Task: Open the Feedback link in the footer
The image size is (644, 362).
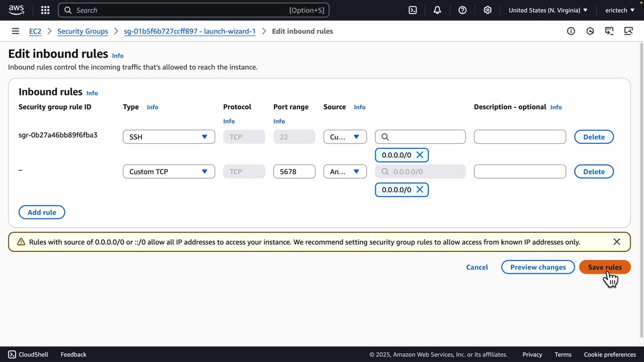Action: [x=73, y=354]
